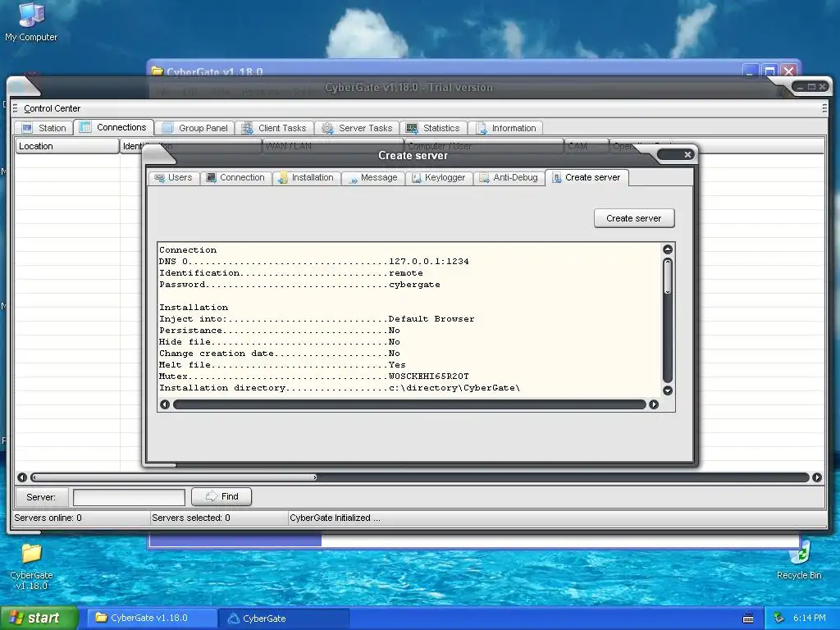Click the Client Tasks tab icon

pos(247,128)
